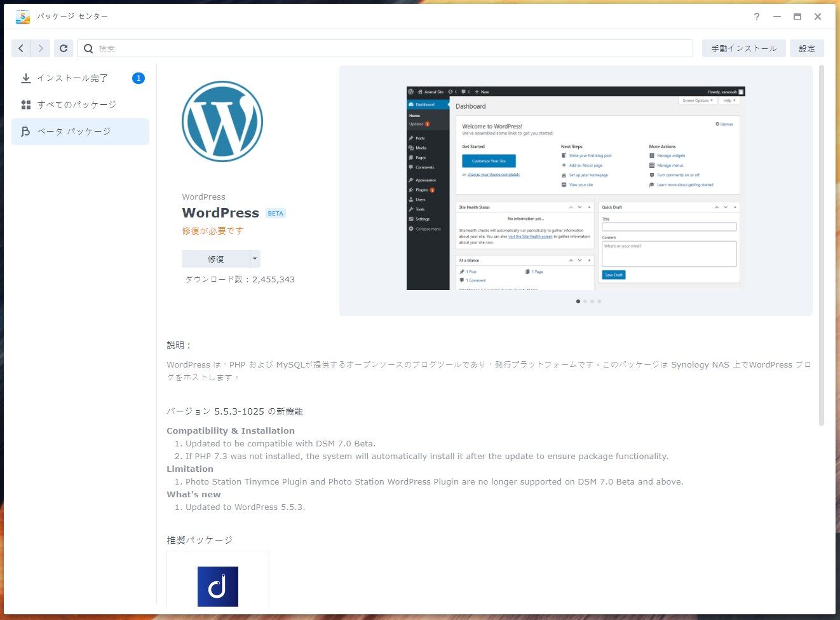The height and width of the screenshot is (620, 840).
Task: Open the WordPress dashboard screenshot
Action: pos(576,188)
